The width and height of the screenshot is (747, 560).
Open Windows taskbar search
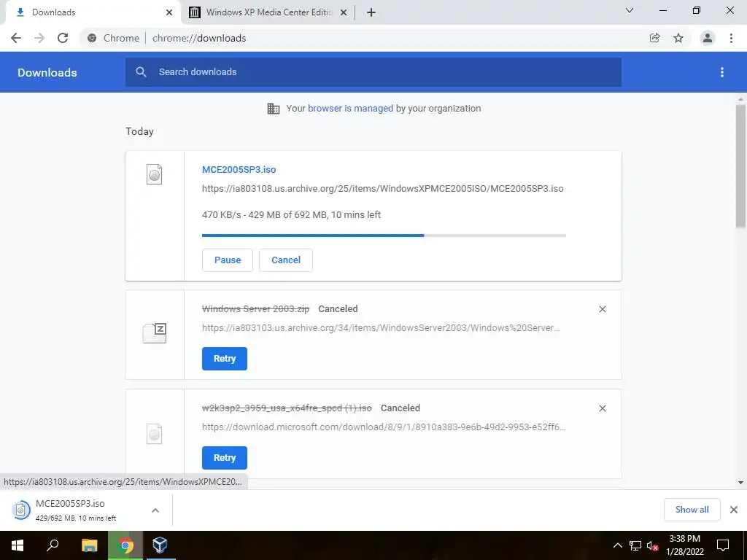click(x=53, y=545)
